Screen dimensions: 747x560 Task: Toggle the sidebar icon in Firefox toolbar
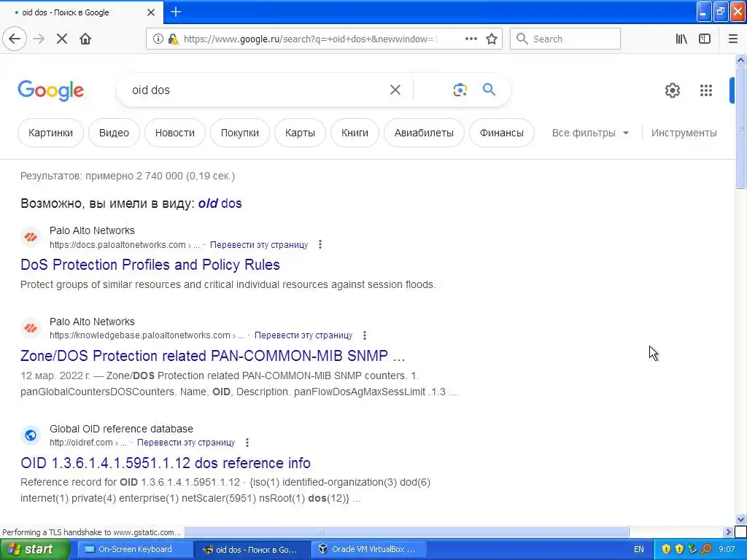pyautogui.click(x=705, y=39)
